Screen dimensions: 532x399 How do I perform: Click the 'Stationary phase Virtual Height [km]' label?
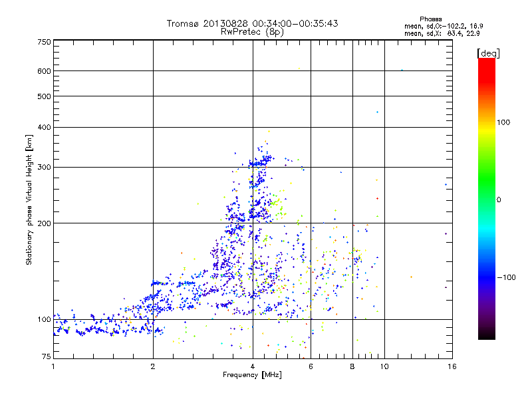click(x=29, y=200)
